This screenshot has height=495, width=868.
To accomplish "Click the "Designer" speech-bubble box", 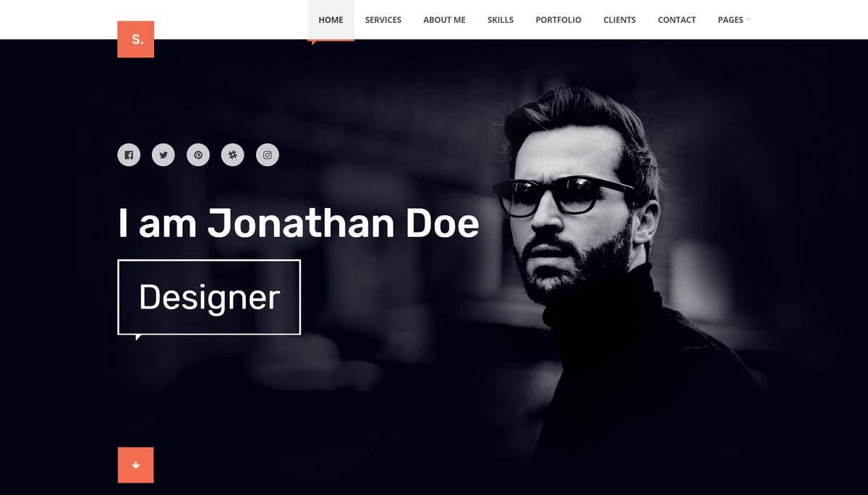I will (x=209, y=298).
